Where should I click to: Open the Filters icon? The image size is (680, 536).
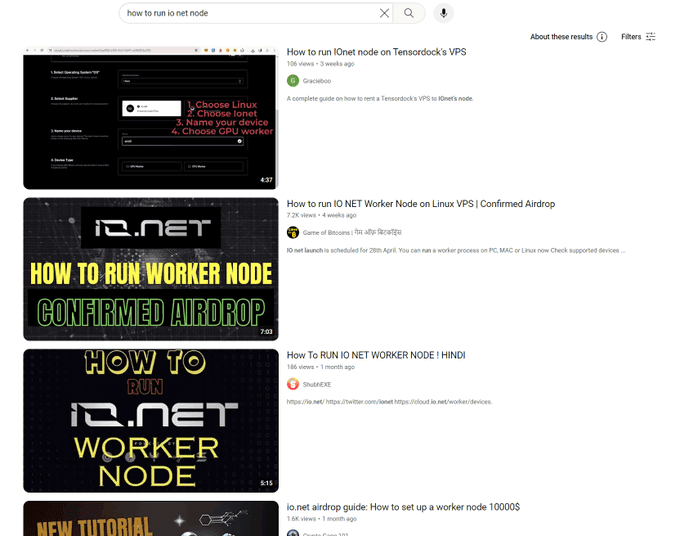651,37
